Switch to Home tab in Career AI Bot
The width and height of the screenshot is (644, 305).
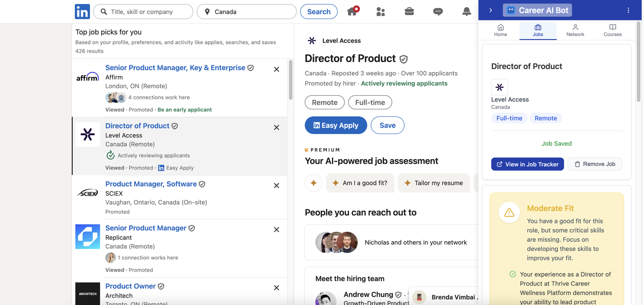501,30
